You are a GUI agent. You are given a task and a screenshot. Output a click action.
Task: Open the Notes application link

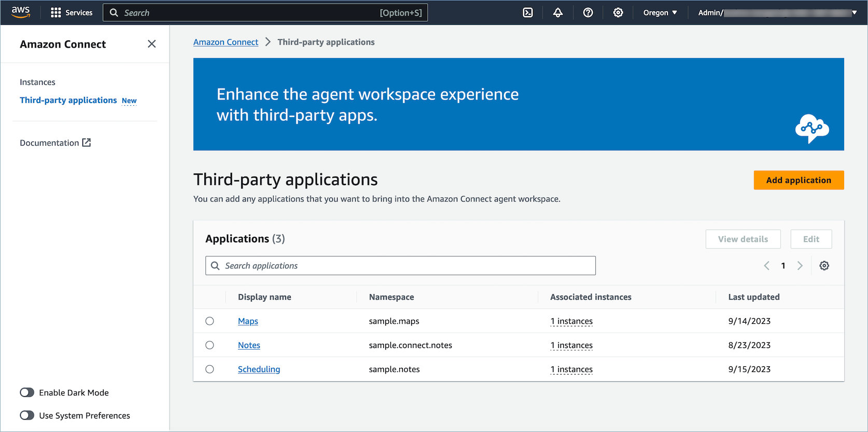pos(249,345)
